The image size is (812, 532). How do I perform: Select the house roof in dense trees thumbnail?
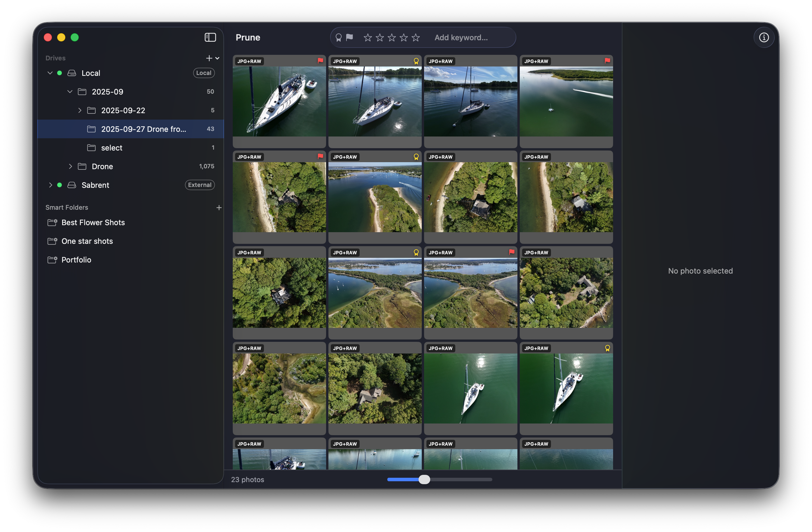[279, 293]
